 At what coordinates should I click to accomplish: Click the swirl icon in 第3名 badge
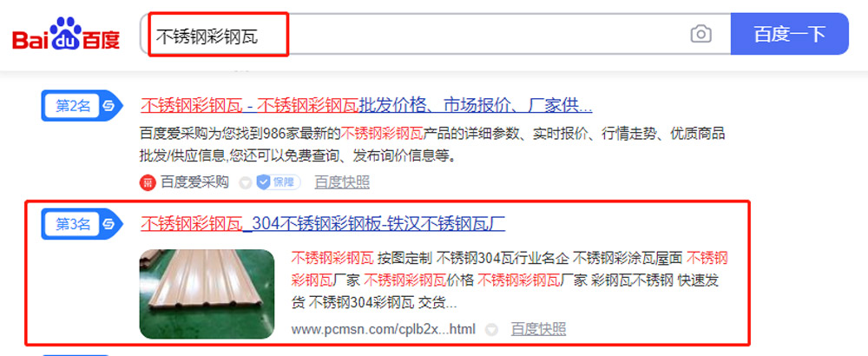[x=108, y=224]
